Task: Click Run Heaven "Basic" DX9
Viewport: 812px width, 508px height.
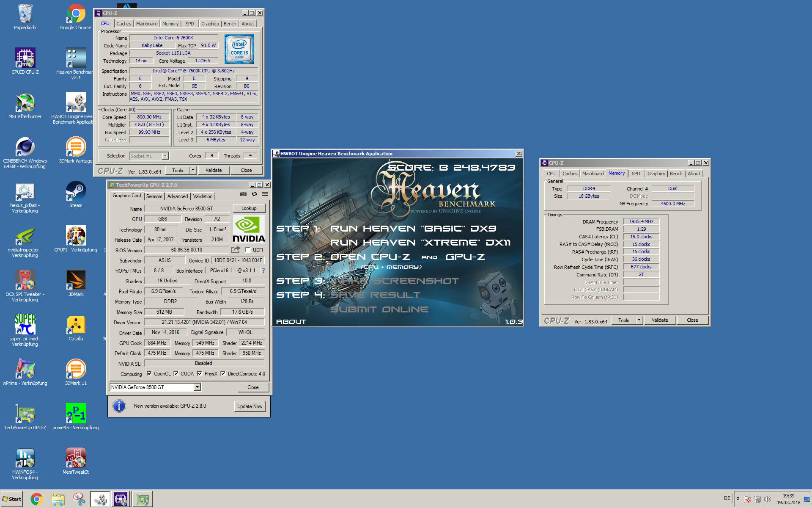Action: 413,228
